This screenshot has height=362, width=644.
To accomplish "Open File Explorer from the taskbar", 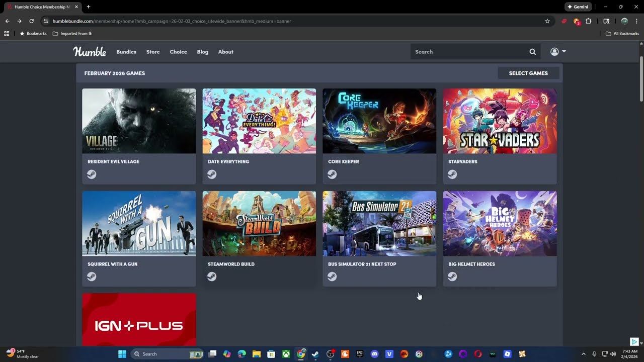I will pyautogui.click(x=256, y=354).
